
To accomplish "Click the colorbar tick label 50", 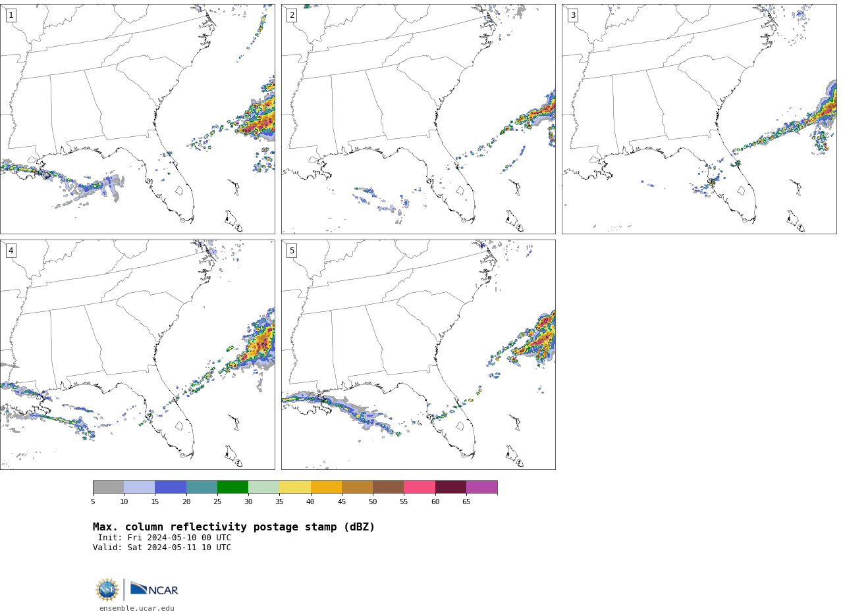I will click(x=373, y=502).
